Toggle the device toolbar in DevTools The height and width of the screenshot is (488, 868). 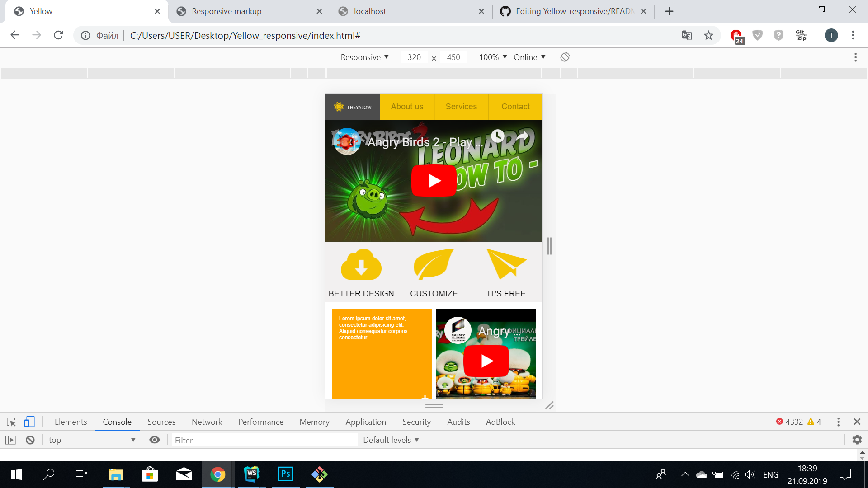click(29, 422)
